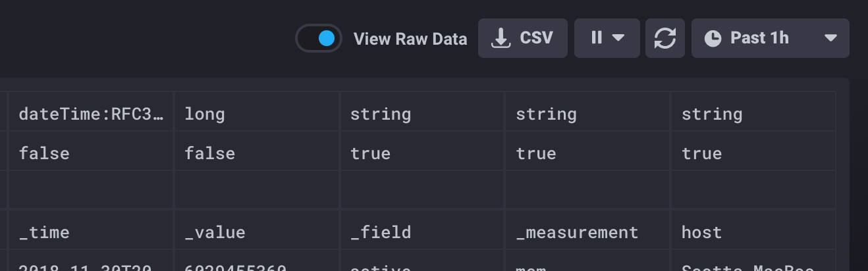This screenshot has height=271, width=868.
Task: Click the dateTime:RFC3339 datatype cell
Action: coord(91,114)
